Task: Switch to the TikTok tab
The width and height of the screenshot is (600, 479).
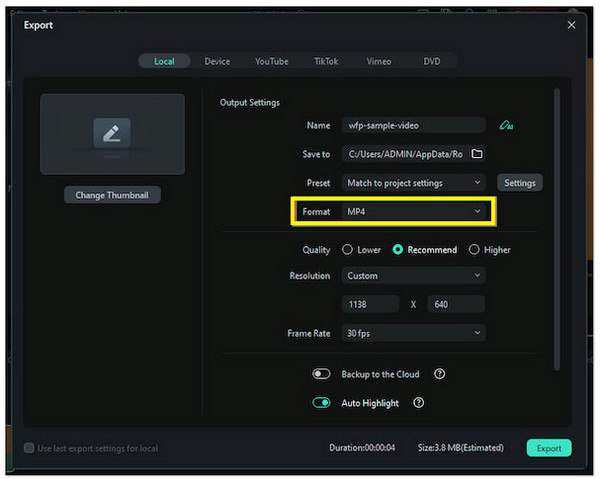Action: 326,61
